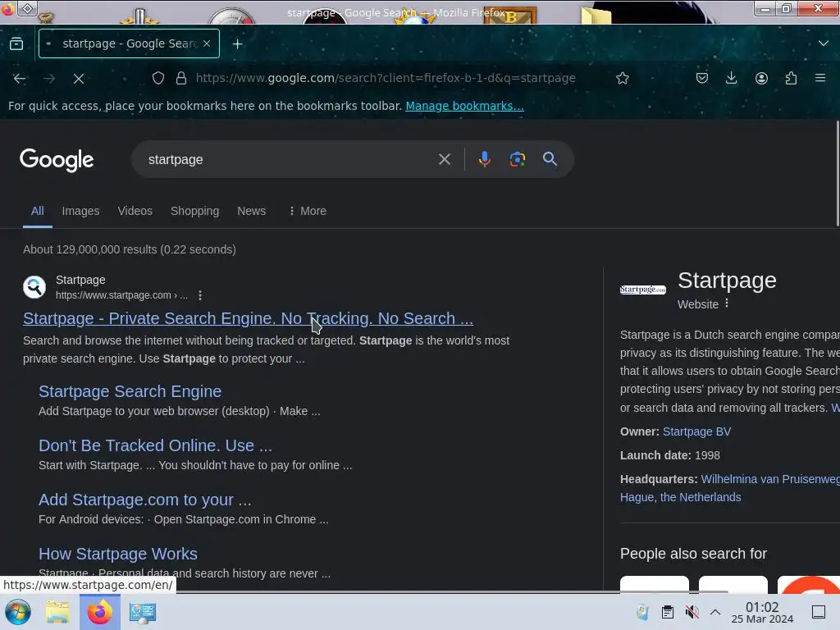Start voice search with microphone
The width and height of the screenshot is (840, 630).
[484, 159]
